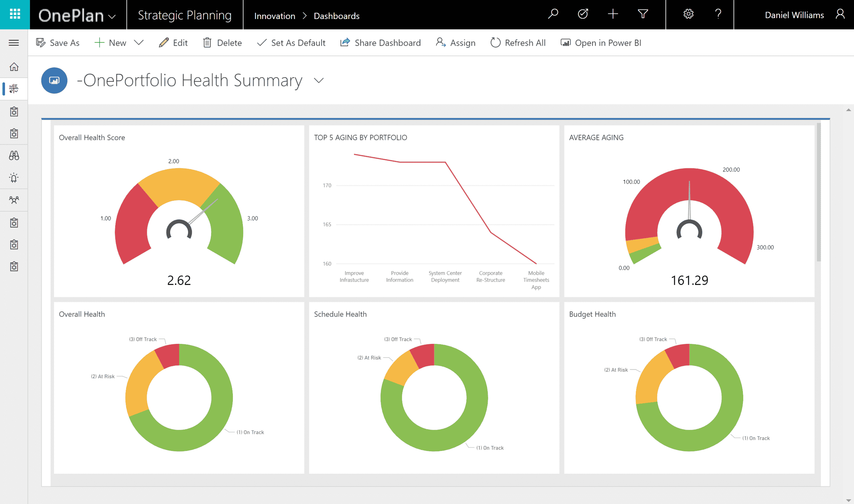Click the Innovation breadcrumb item

pos(274,16)
